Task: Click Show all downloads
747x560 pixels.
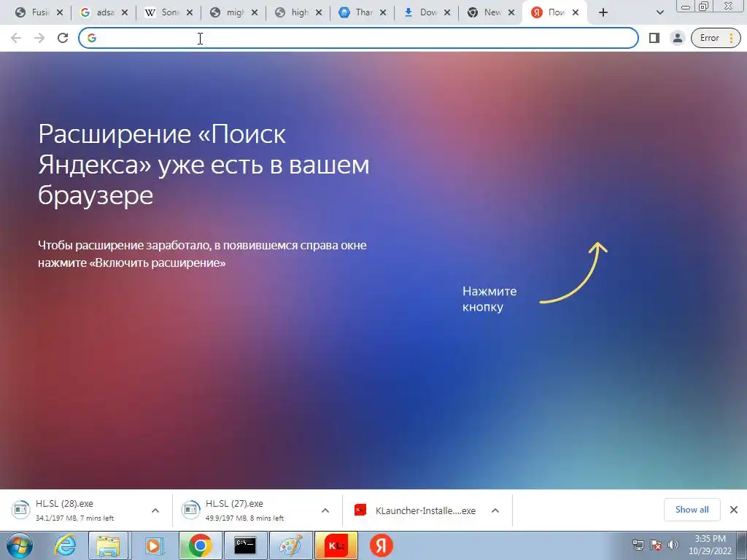Action: (692, 510)
